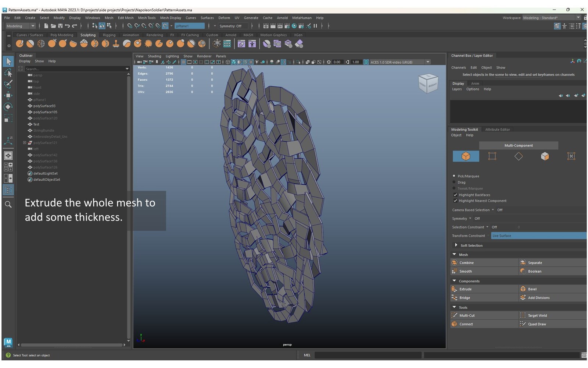Click the Extrude icon in Modeling Toolkit
The image size is (588, 368).
click(455, 289)
